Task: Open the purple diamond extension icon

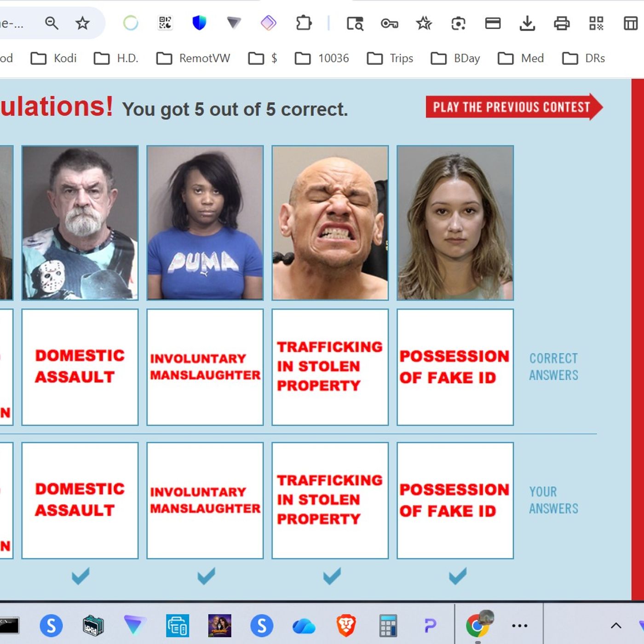Action: coord(269,23)
